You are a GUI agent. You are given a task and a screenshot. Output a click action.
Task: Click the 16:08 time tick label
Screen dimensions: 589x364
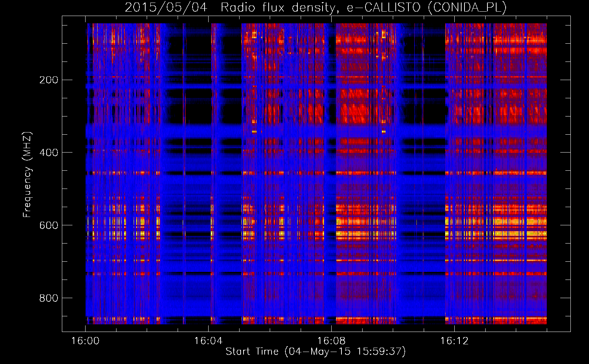[331, 341]
